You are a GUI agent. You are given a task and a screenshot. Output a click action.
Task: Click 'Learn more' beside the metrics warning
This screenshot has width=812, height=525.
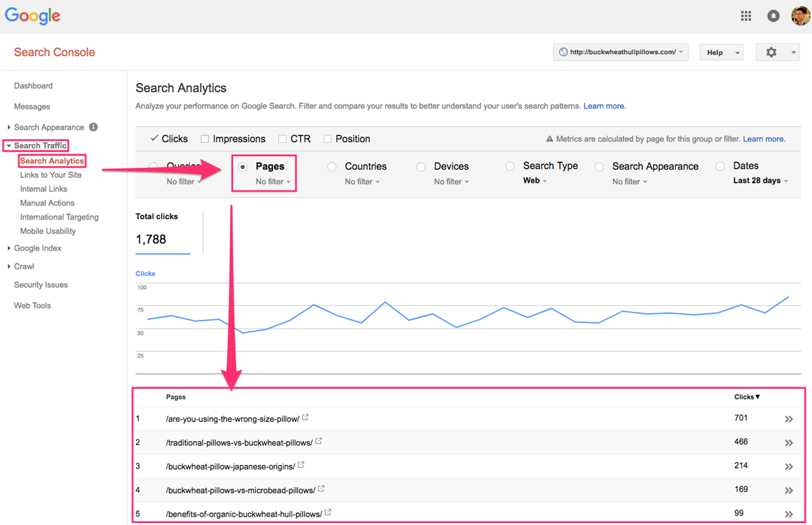click(764, 139)
